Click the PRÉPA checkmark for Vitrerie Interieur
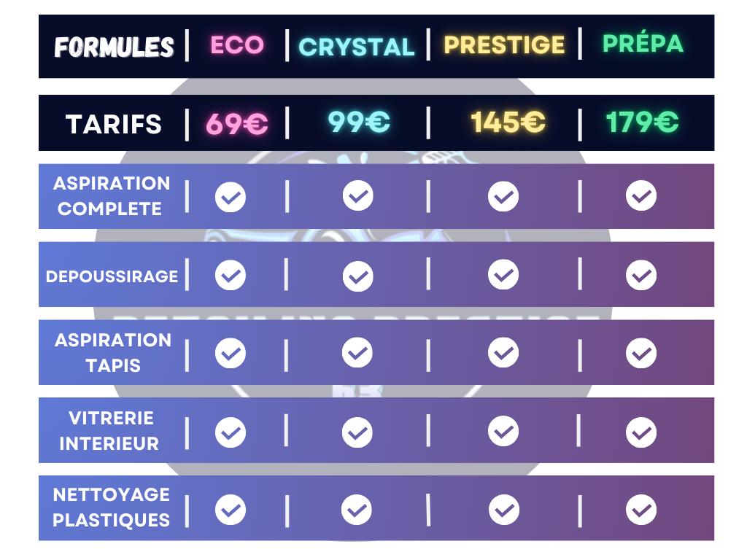 tap(641, 432)
